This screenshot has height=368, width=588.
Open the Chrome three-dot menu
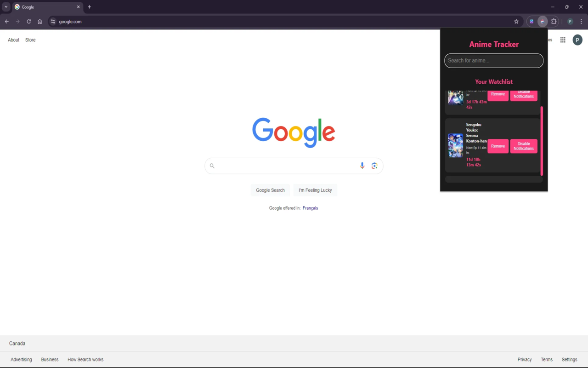581,22
